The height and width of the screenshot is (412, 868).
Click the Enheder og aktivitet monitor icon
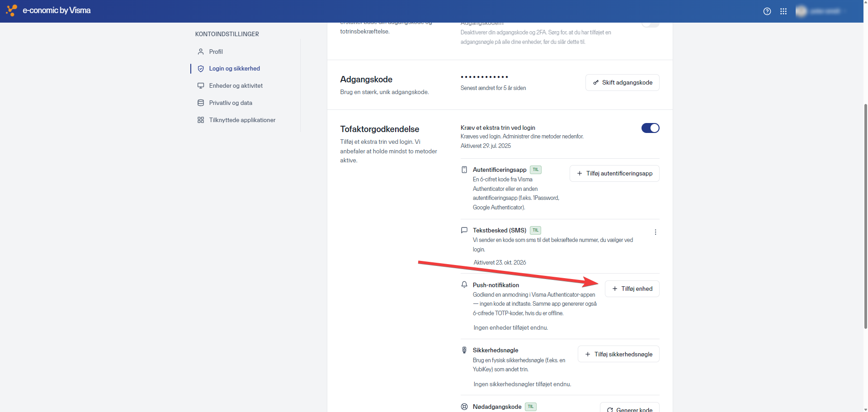click(201, 85)
